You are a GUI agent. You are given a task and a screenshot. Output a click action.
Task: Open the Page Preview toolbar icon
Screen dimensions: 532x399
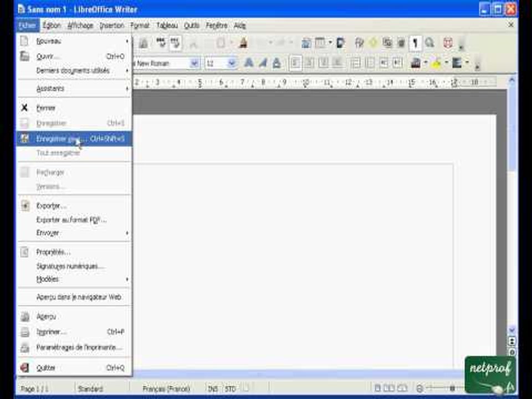click(x=143, y=43)
